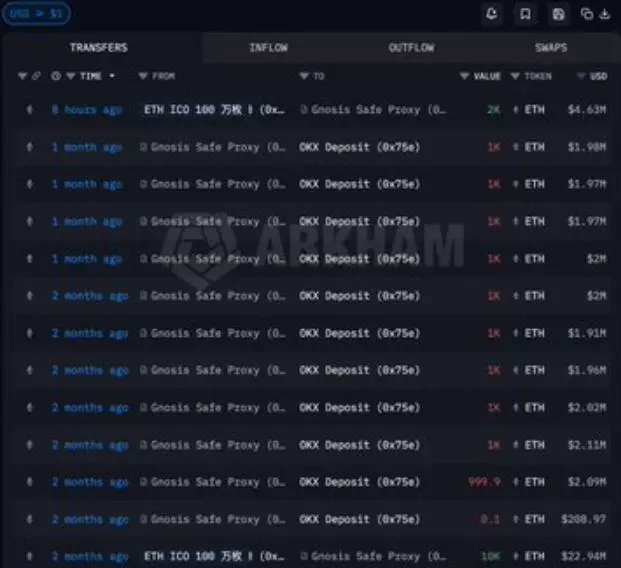Click the time link in the $2.11M row
The height and width of the screenshot is (568, 621).
[x=90, y=445]
